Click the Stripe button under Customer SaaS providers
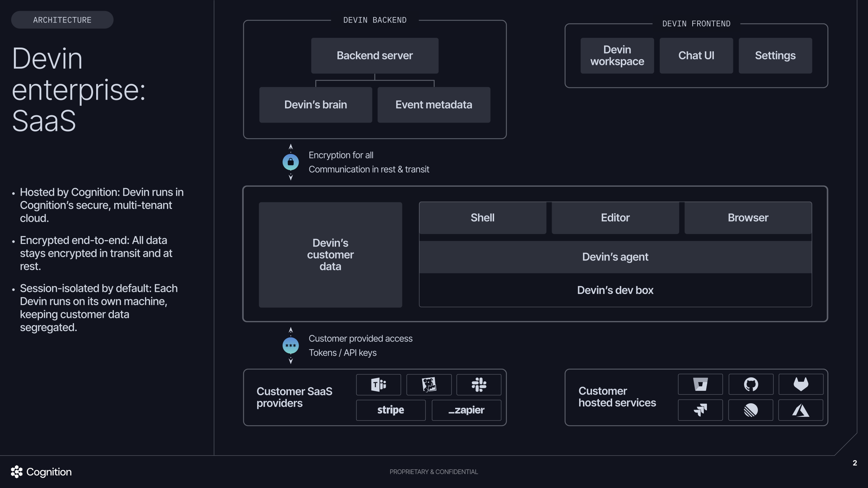 pyautogui.click(x=390, y=410)
